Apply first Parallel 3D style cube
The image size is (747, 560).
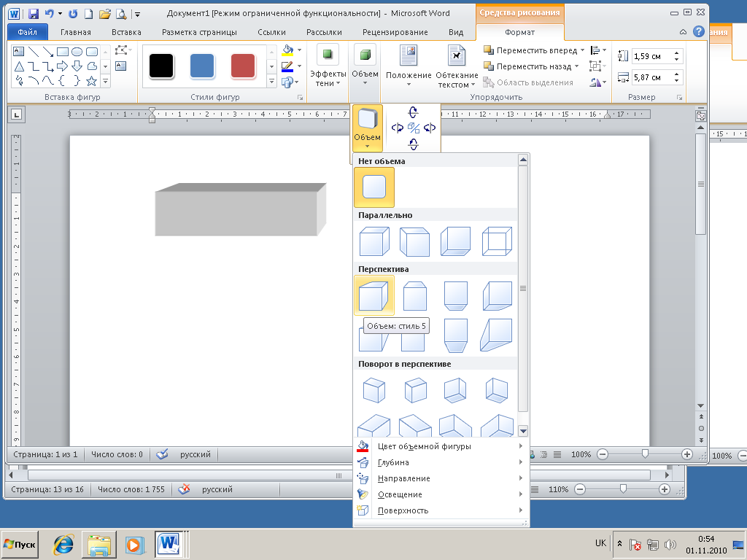374,241
